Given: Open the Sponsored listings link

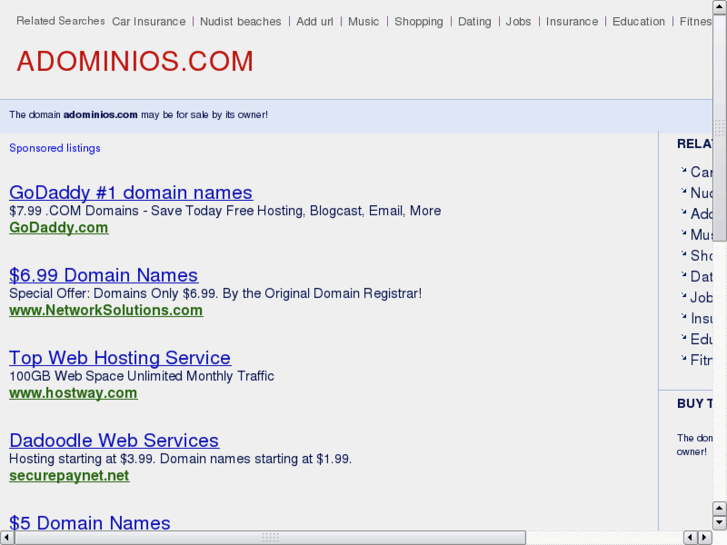Looking at the screenshot, I should [x=55, y=148].
